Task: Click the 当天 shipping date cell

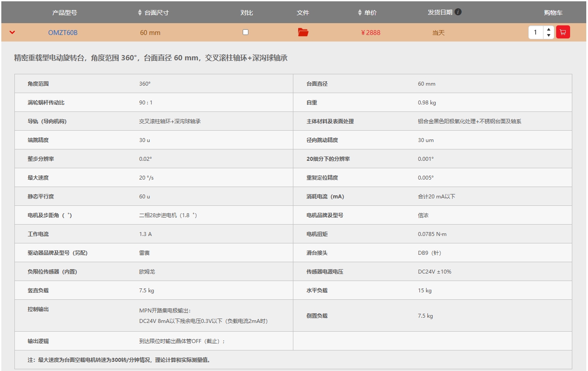Action: click(x=438, y=33)
